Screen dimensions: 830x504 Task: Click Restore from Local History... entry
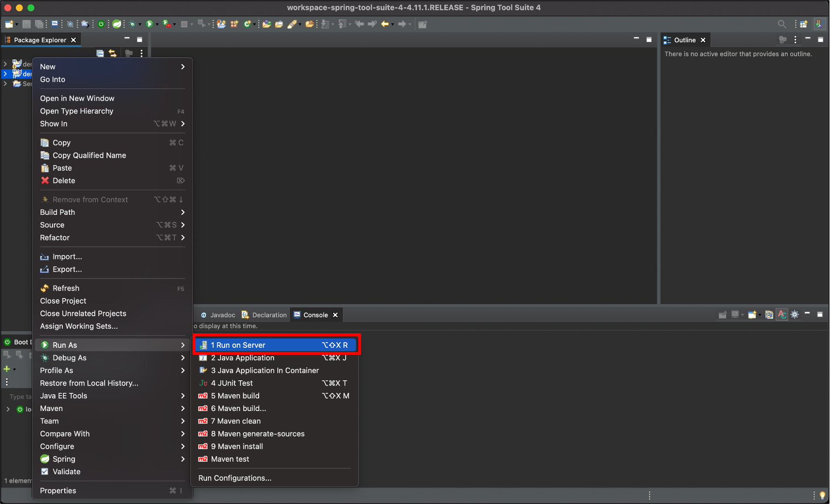pyautogui.click(x=112, y=383)
